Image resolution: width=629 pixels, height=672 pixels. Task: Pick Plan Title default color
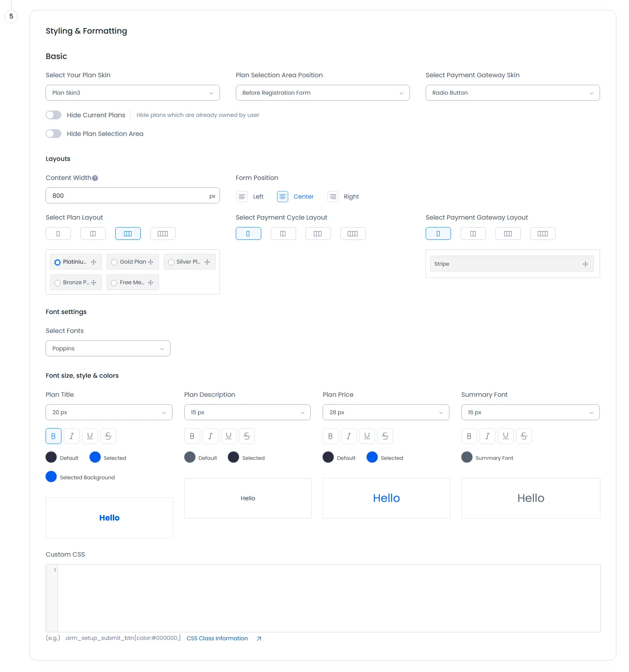[51, 457]
